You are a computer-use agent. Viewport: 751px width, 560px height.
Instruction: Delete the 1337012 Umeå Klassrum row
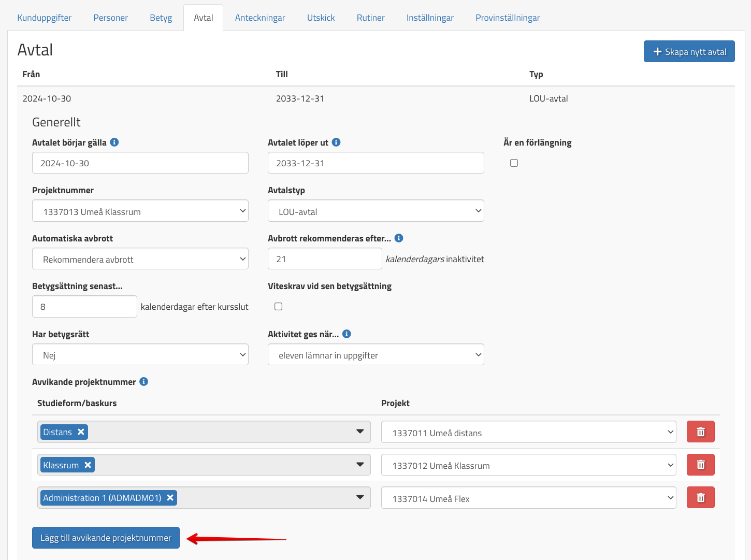pyautogui.click(x=700, y=465)
